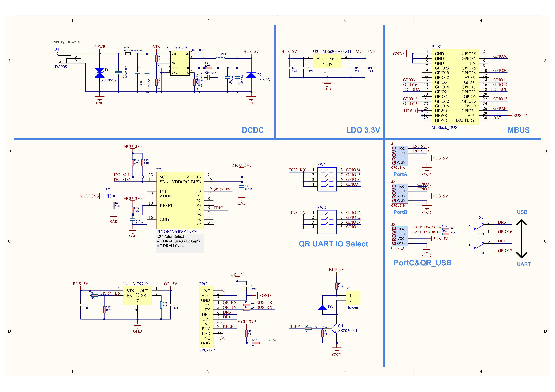Select the BAT net label on BUS1
The image size is (555, 392).
coord(497,118)
